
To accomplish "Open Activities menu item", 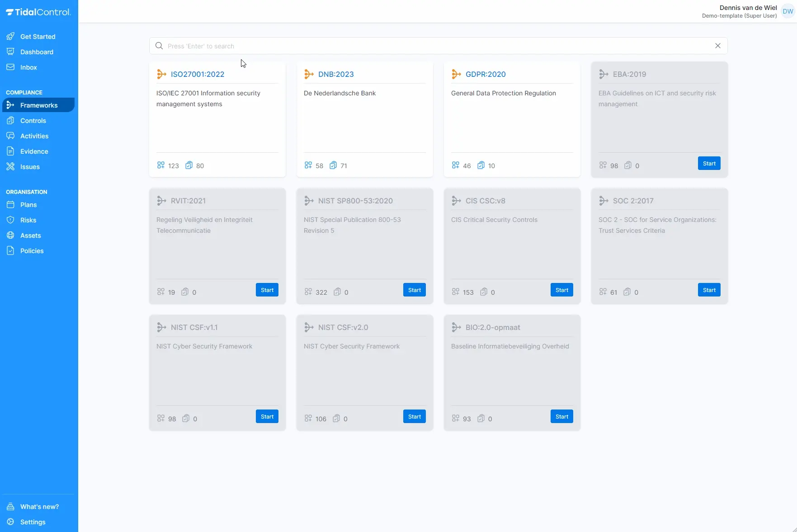I will point(34,136).
